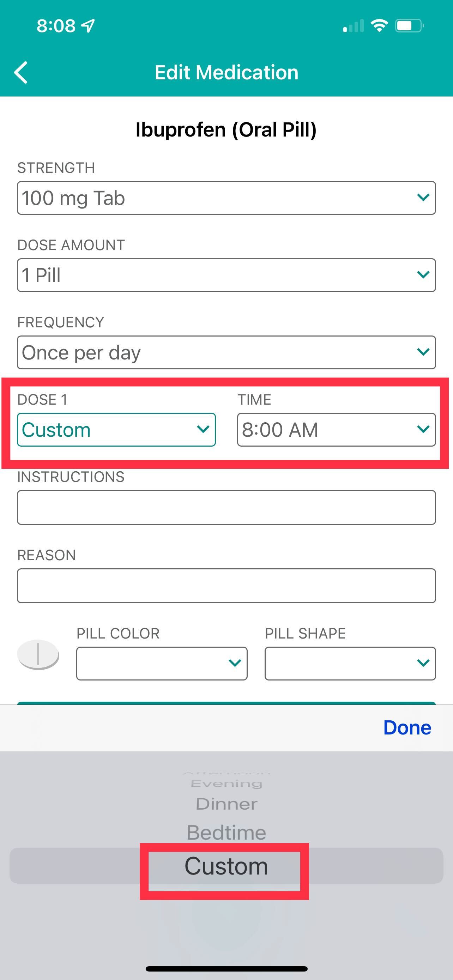The image size is (453, 980).
Task: Click the Reason text field
Action: pos(226,586)
